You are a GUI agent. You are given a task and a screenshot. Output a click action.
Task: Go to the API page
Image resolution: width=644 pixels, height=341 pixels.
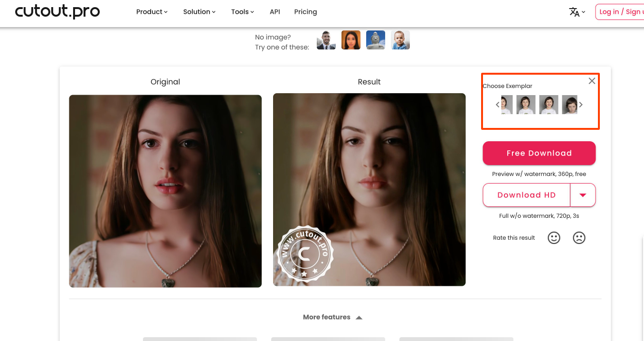(275, 12)
